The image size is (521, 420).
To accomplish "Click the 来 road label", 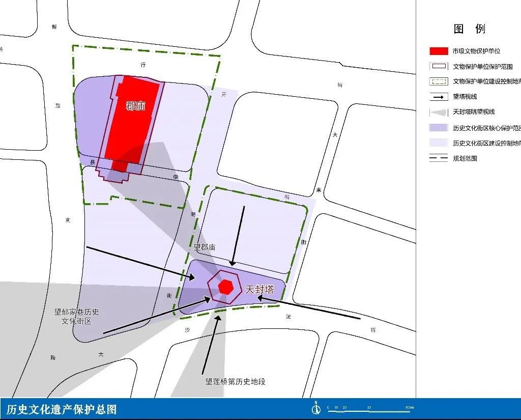I will [319, 190].
